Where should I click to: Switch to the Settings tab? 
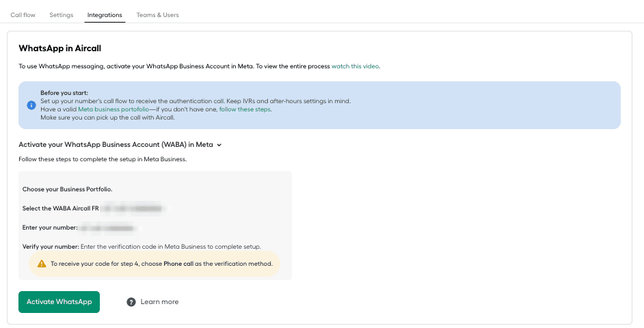(x=62, y=15)
